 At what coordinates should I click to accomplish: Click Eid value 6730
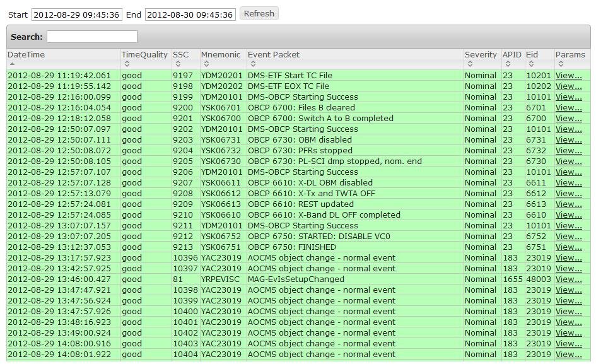coord(536,161)
